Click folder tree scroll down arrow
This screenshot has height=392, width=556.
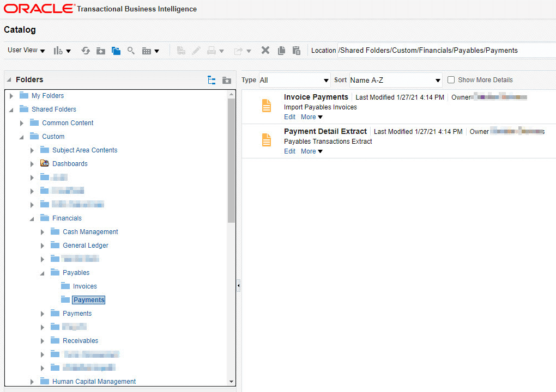(231, 382)
